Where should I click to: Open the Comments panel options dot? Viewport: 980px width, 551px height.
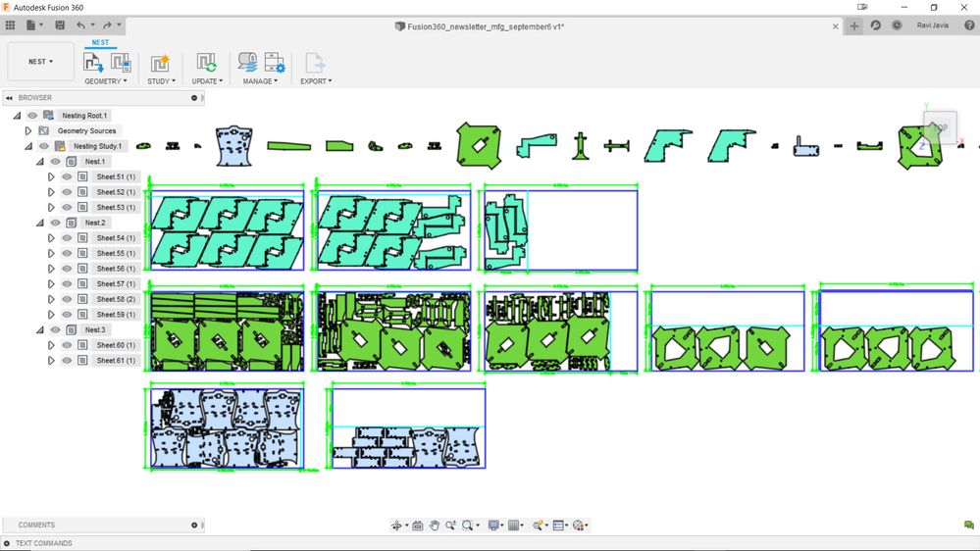(194, 526)
